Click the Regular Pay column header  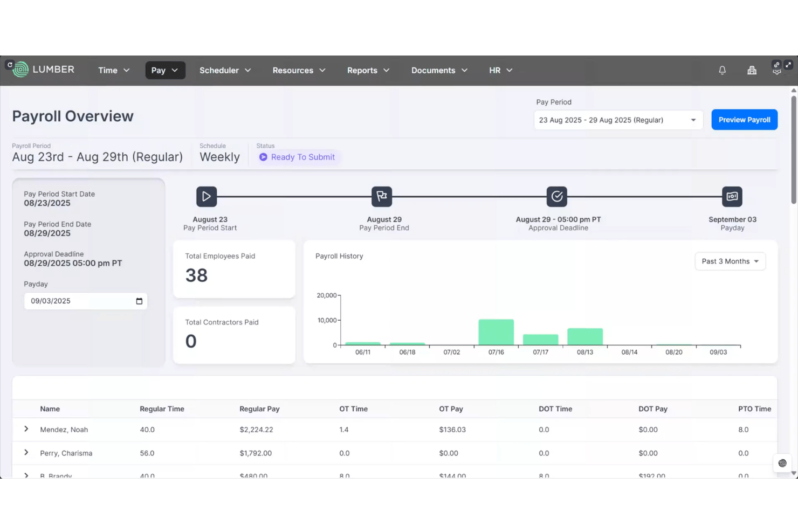(x=259, y=409)
